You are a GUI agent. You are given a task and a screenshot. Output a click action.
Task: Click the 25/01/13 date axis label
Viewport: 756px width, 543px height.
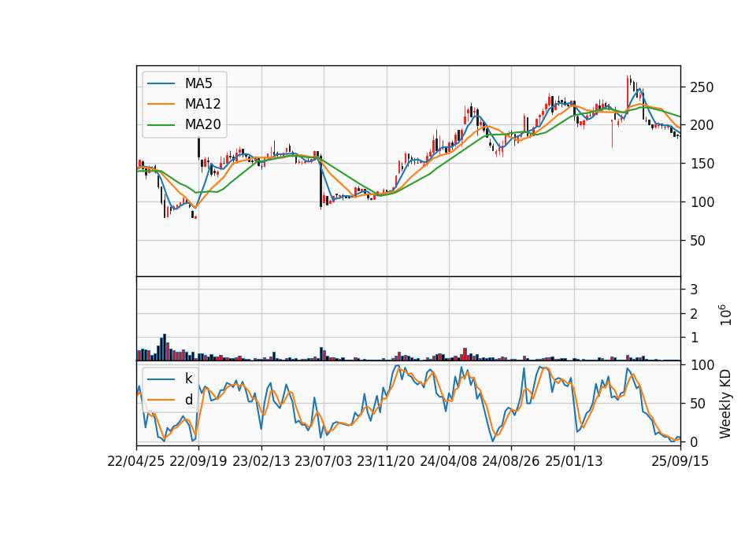pyautogui.click(x=574, y=461)
